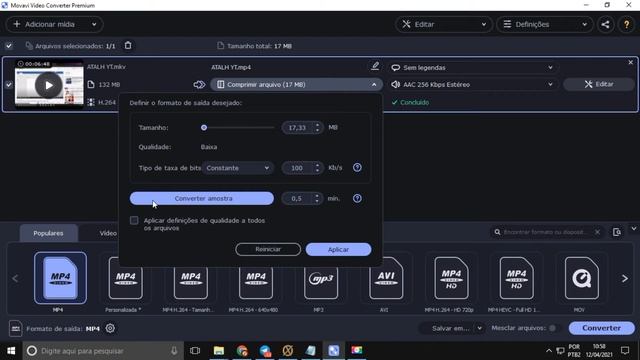
Task: Open the AAC 256 Kbps Estéreo dropdown
Action: [472, 84]
